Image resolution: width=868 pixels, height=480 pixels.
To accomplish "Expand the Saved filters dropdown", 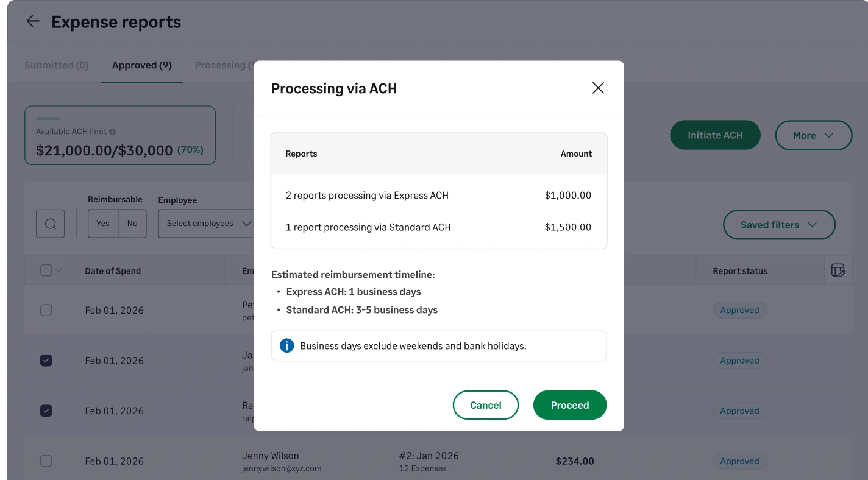I will [778, 224].
